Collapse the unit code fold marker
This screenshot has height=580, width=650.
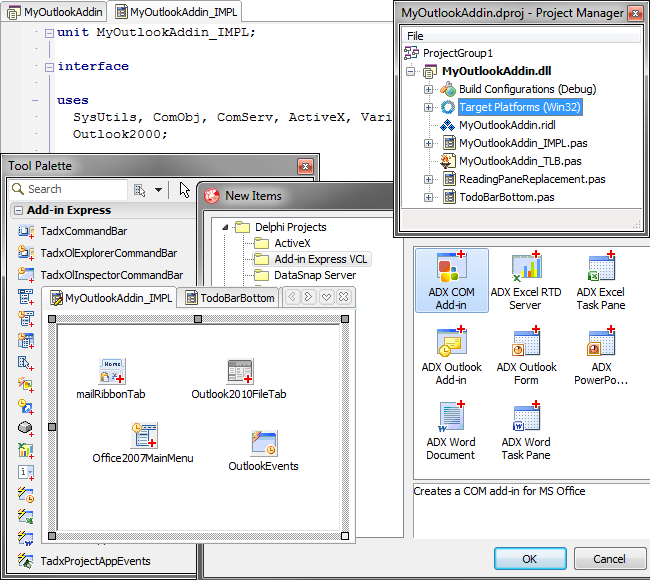[49, 33]
